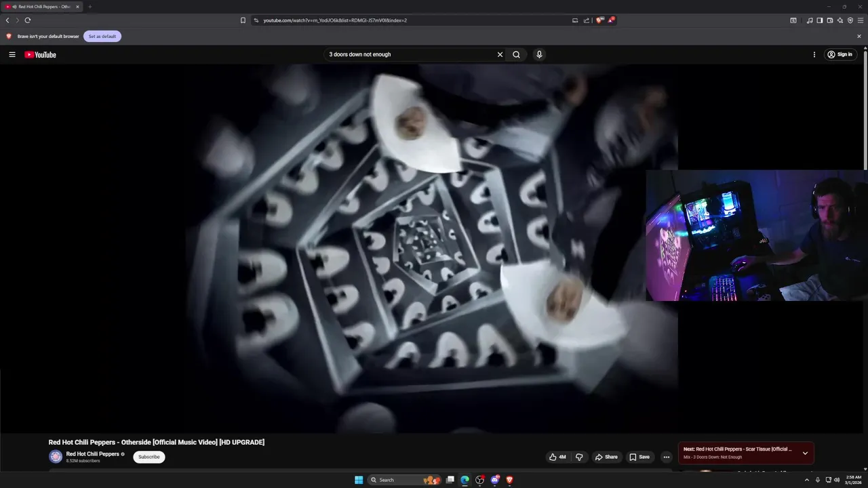This screenshot has width=868, height=488.
Task: Open picture-in-picture icon in address bar
Action: 575,20
